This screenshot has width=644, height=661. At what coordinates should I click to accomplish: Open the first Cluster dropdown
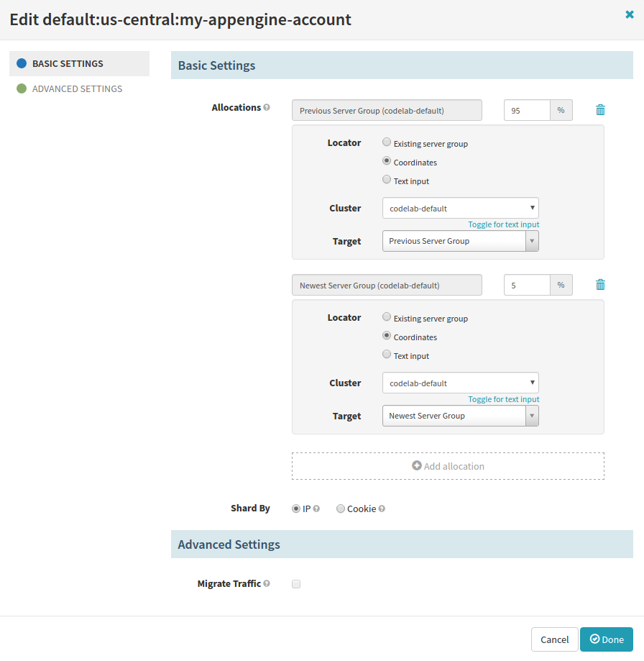tap(460, 207)
